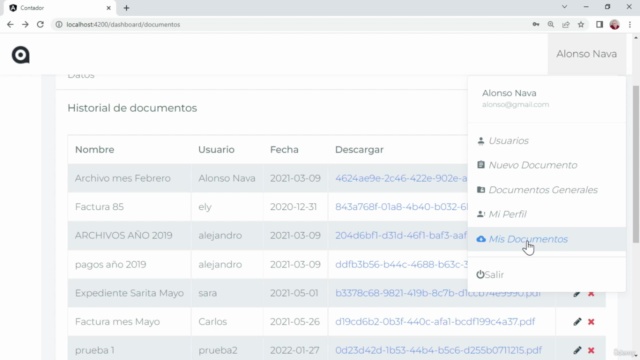Click the Usuario column header
640x360 pixels.
216,150
